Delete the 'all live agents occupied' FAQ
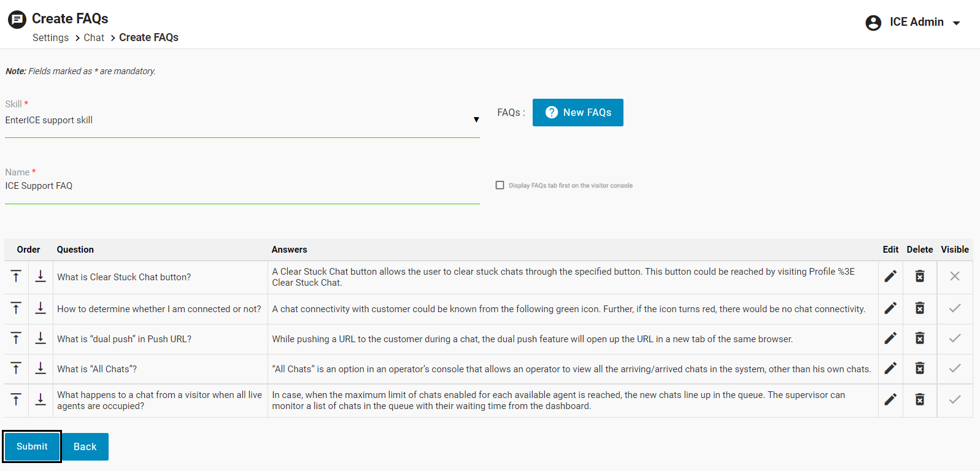This screenshot has height=471, width=980. [919, 400]
